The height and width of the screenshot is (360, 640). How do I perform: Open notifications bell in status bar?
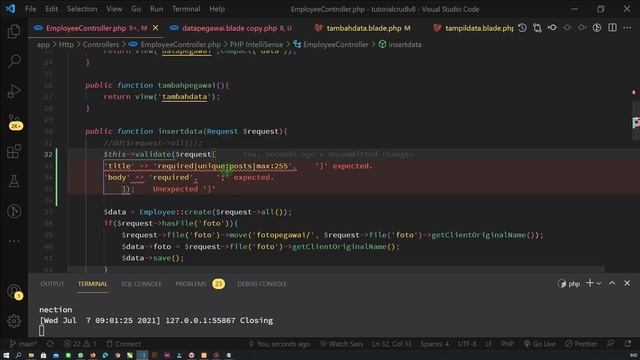pyautogui.click(x=628, y=344)
